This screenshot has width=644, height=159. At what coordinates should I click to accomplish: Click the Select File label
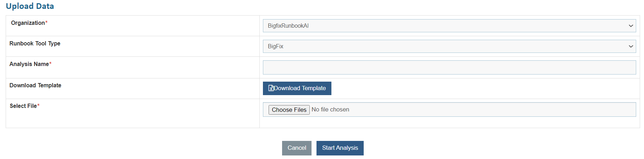[23, 106]
